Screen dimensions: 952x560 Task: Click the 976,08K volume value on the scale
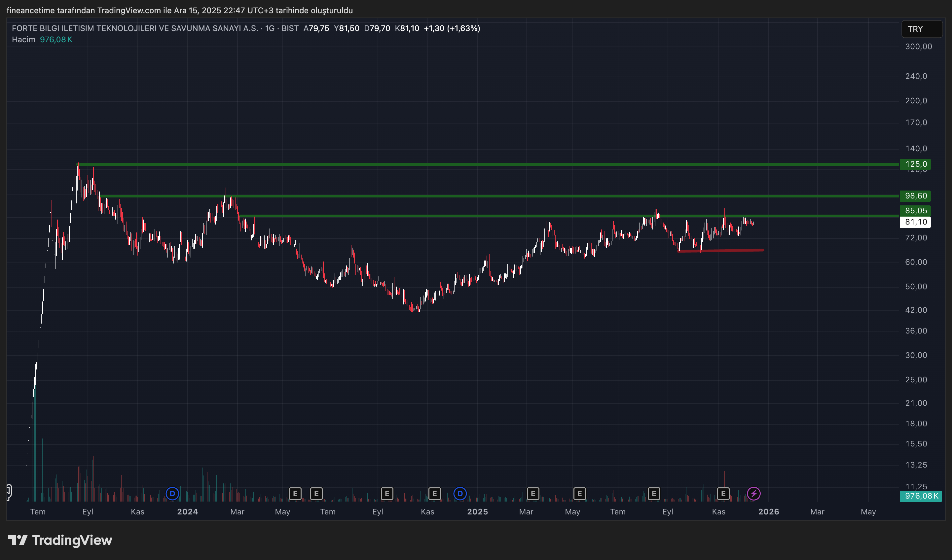[921, 496]
